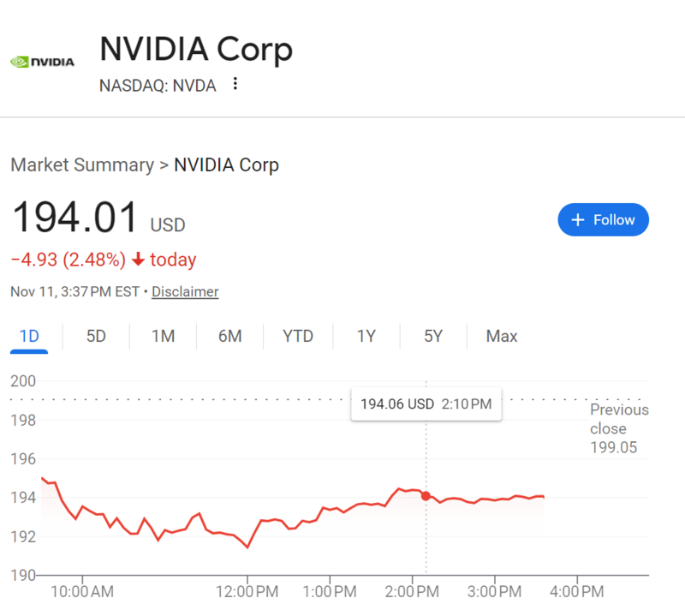The height and width of the screenshot is (616, 685).
Task: Open the 5Y chart view
Action: pyautogui.click(x=433, y=336)
